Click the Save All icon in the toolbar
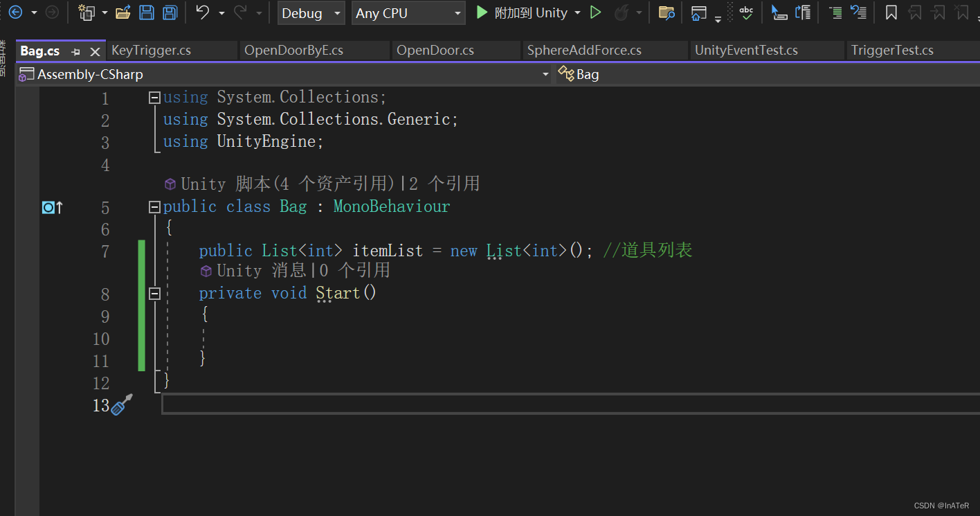 (171, 12)
